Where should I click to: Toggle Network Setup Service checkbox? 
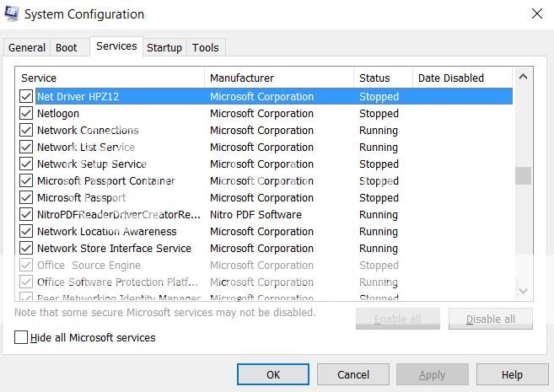pyautogui.click(x=26, y=164)
